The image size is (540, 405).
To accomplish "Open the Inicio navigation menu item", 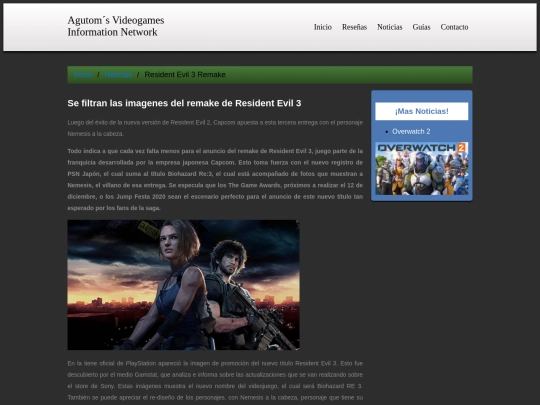I will click(323, 27).
